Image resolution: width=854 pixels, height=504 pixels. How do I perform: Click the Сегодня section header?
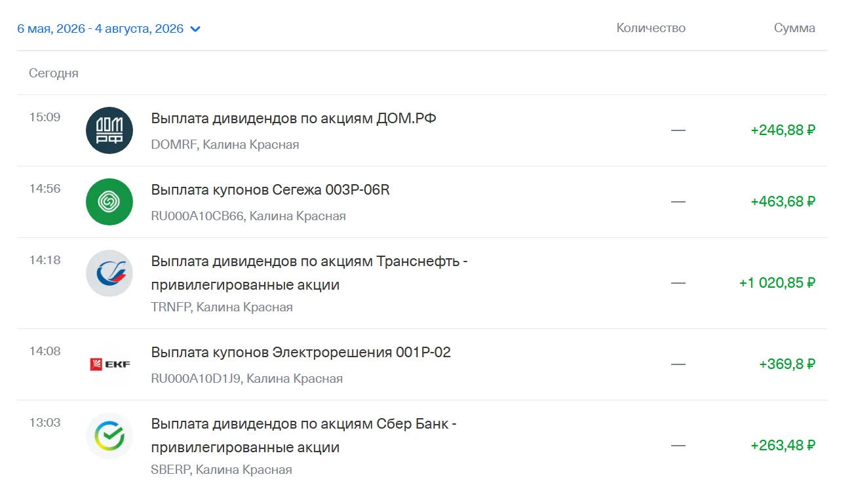(x=54, y=73)
